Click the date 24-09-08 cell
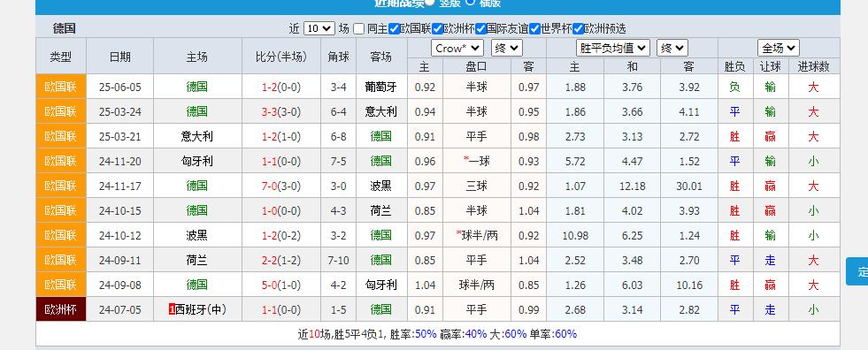Viewport: 868px width, 350px height. tap(120, 285)
